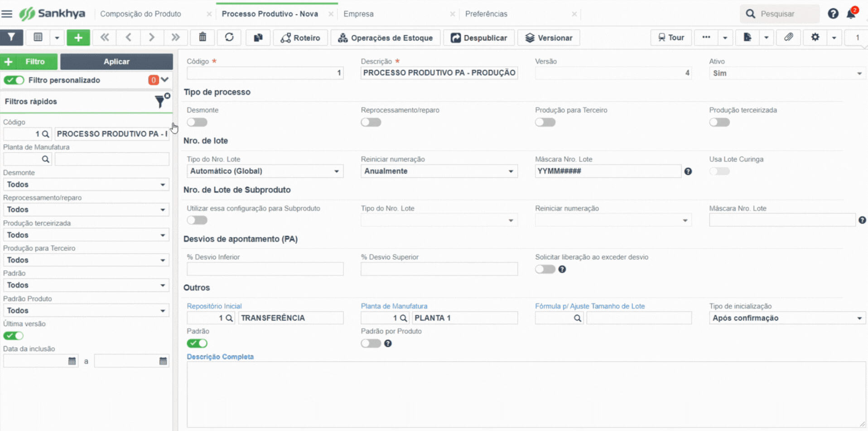Open Tipo do Nro. Lote Automático dropdown
Image resolution: width=868 pixels, height=431 pixels.
265,171
